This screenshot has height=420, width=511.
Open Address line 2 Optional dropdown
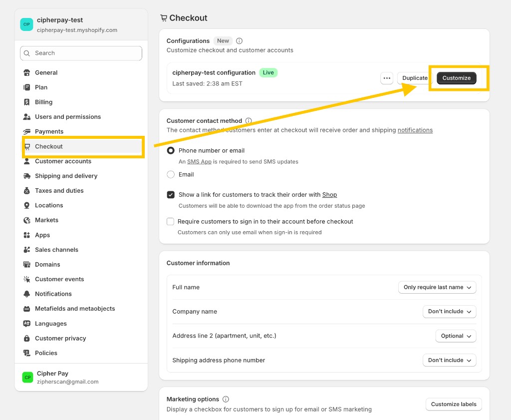tap(456, 336)
